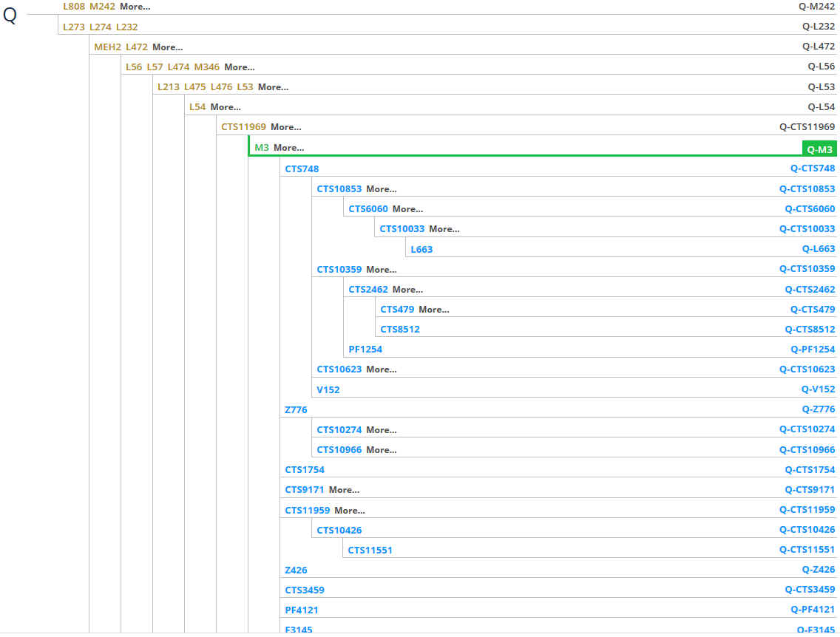Viewport: 840px width, 637px height.
Task: Click the highlighted green Q-M3 label
Action: click(819, 149)
